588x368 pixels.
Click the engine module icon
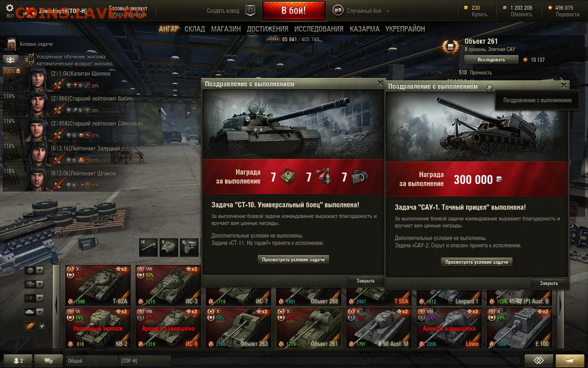point(189,247)
